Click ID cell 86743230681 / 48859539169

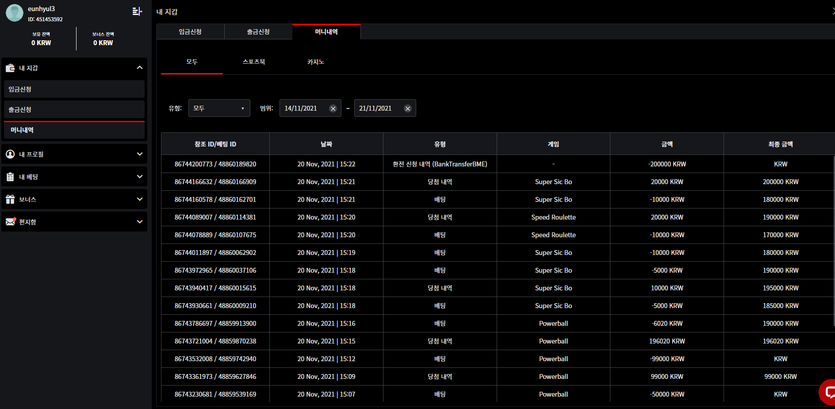(x=215, y=394)
